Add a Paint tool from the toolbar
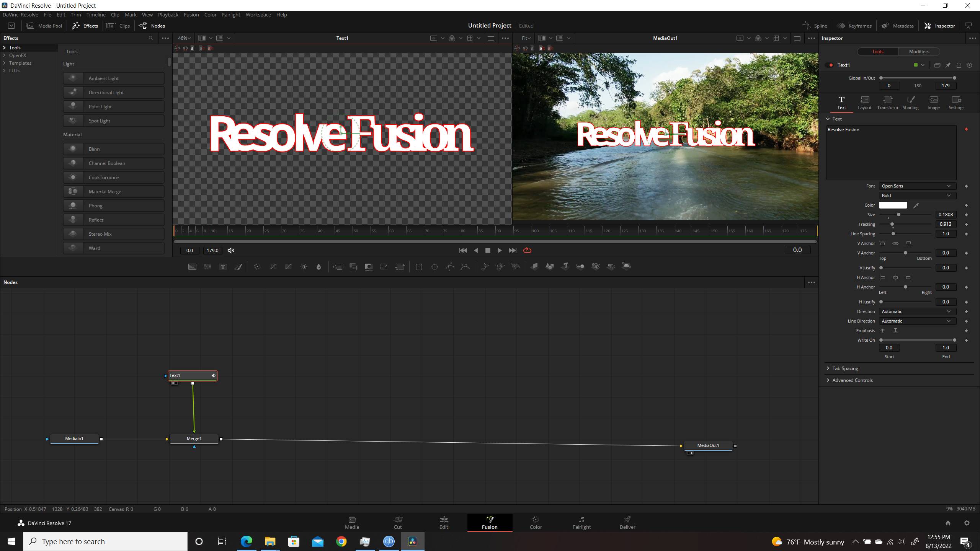This screenshot has width=980, height=551. pyautogui.click(x=238, y=267)
